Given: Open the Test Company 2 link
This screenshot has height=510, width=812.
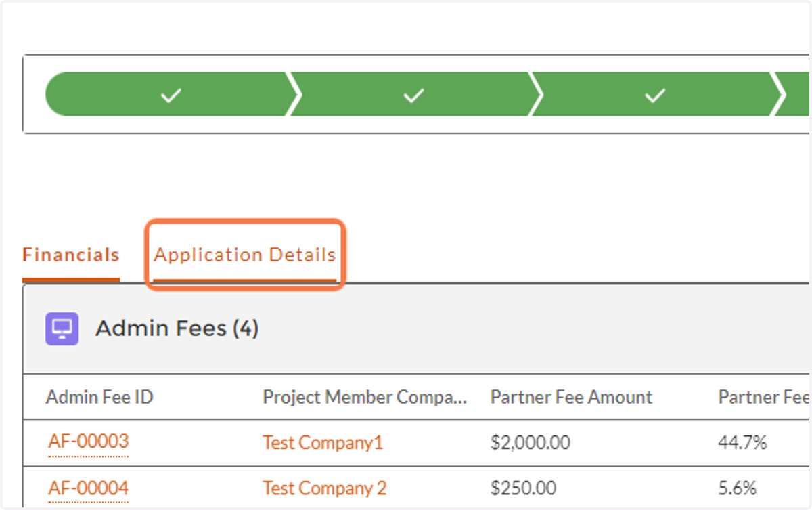Looking at the screenshot, I should 325,488.
